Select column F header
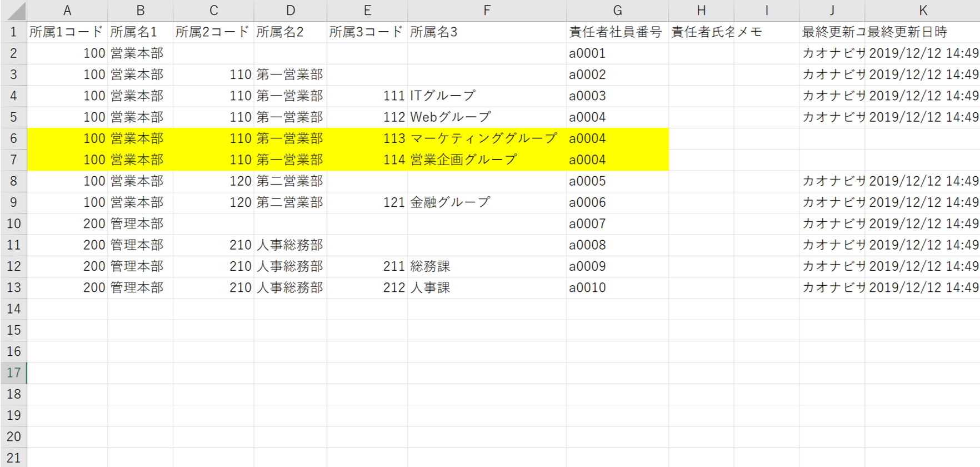980x467 pixels. [487, 11]
